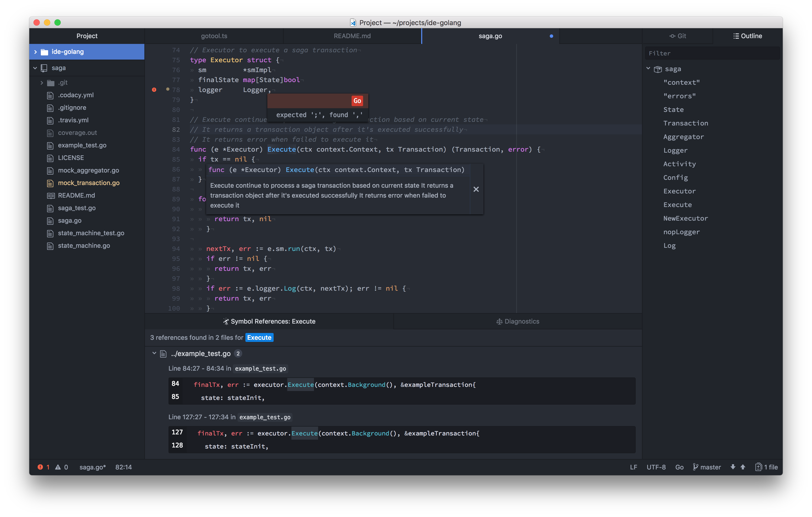Click the red error count icon in status bar
The height and width of the screenshot is (517, 812).
(40, 467)
